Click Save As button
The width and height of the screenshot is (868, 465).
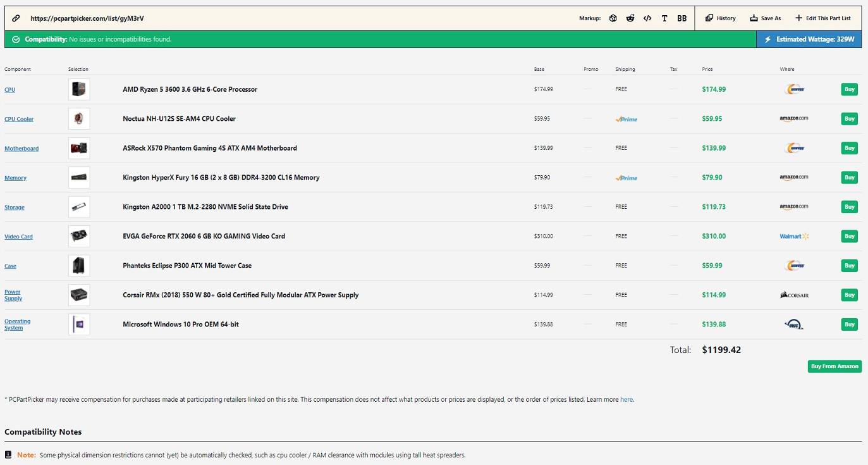[766, 18]
